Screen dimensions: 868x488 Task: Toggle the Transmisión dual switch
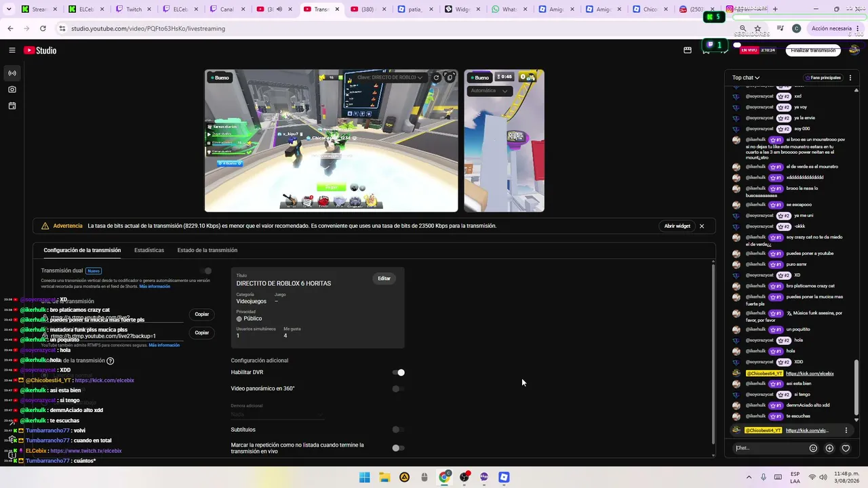click(205, 271)
